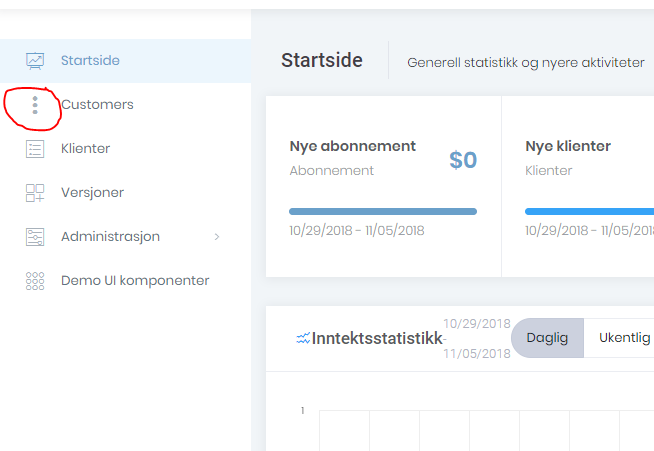Click the Demo UI komponenter grid icon

(x=35, y=281)
